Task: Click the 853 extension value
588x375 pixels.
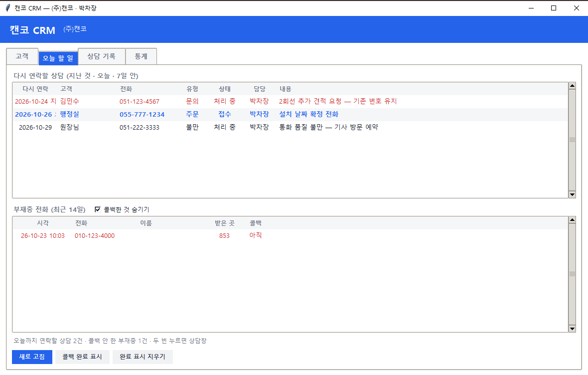Action: pyautogui.click(x=224, y=236)
